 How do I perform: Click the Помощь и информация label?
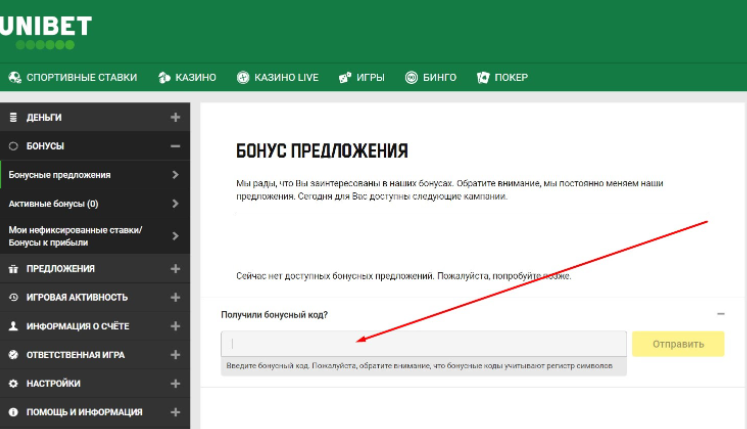pyautogui.click(x=84, y=412)
